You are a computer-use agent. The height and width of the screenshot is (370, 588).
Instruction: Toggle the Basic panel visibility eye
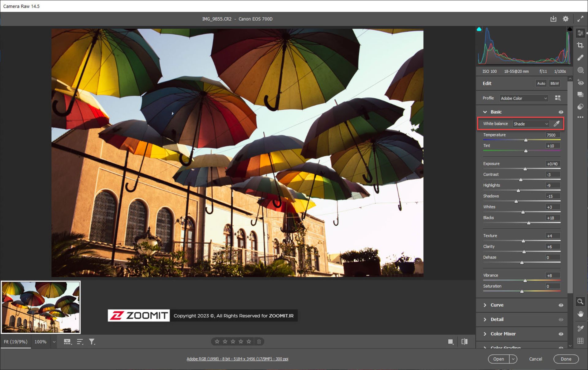point(561,112)
